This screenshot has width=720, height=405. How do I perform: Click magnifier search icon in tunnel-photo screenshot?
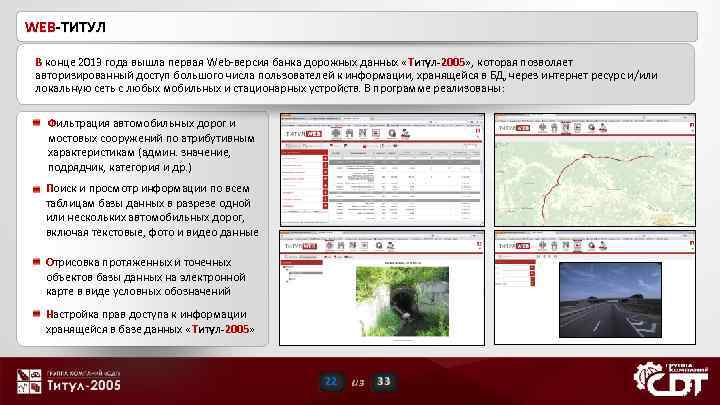click(x=379, y=246)
